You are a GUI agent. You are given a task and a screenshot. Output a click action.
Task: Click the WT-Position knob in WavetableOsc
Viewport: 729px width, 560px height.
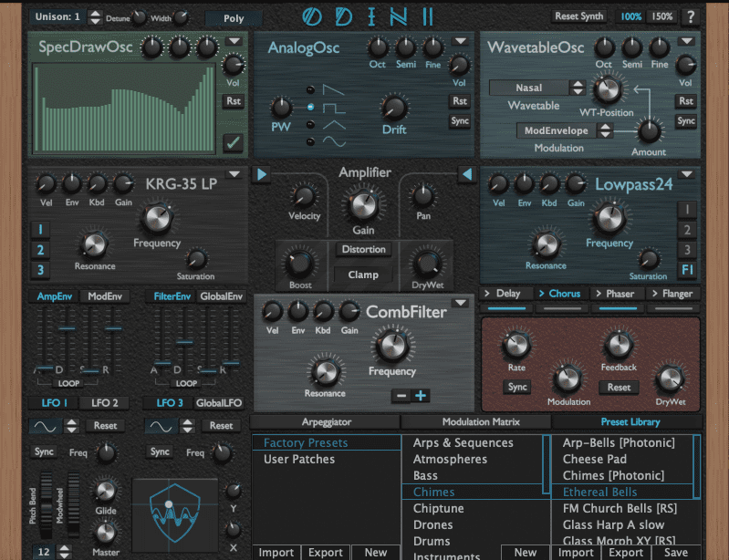[607, 90]
